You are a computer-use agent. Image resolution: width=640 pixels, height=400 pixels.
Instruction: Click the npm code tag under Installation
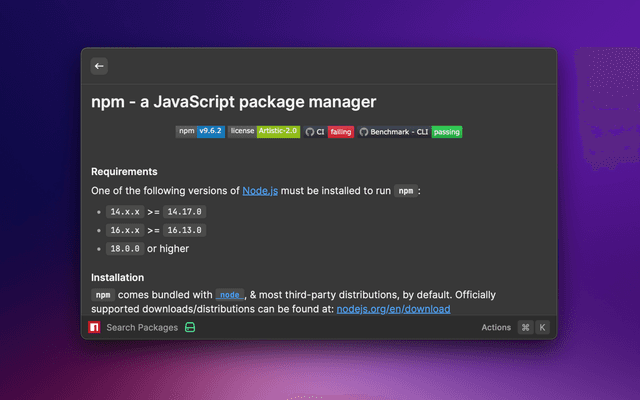tap(103, 295)
